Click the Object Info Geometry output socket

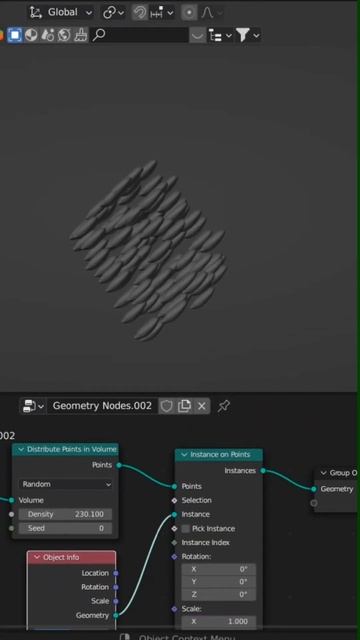(116, 615)
